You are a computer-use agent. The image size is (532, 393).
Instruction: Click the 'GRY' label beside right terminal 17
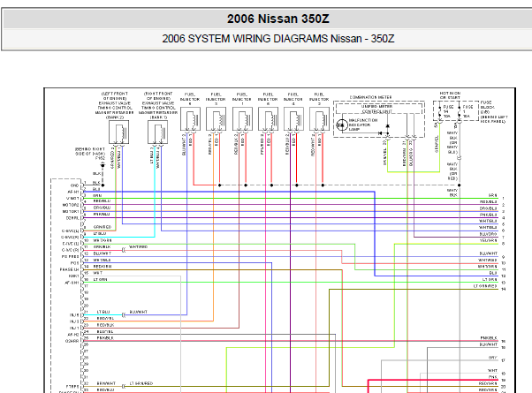tap(493, 358)
